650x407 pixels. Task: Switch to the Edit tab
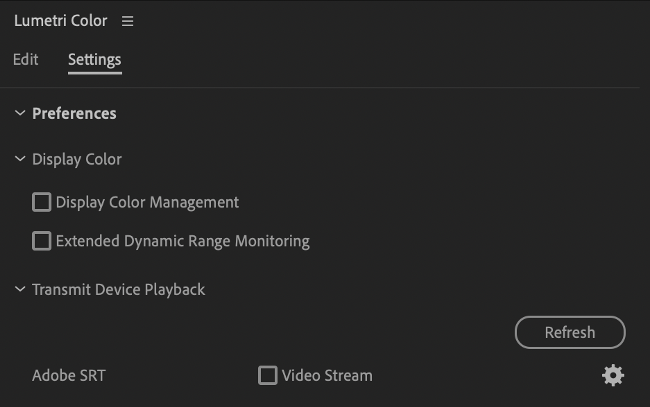pos(26,60)
